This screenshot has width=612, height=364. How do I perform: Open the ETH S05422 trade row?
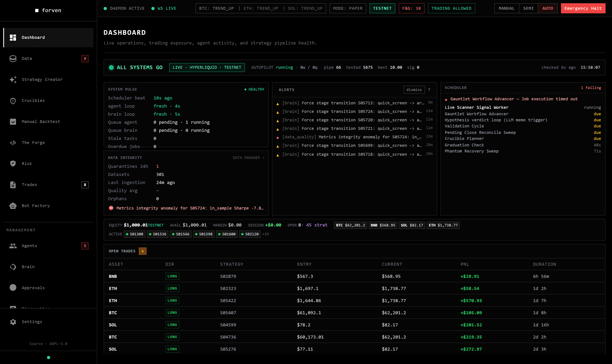click(355, 301)
